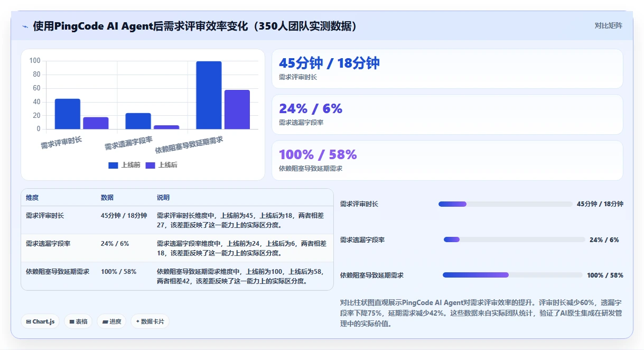Click the summary paragraph starting 对比柱状图直观展示

[x=480, y=313]
